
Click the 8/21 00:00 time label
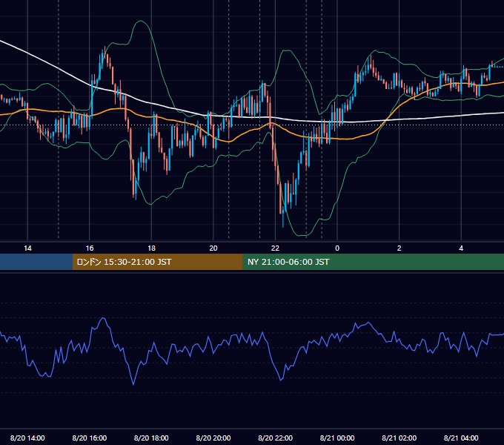click(x=337, y=438)
